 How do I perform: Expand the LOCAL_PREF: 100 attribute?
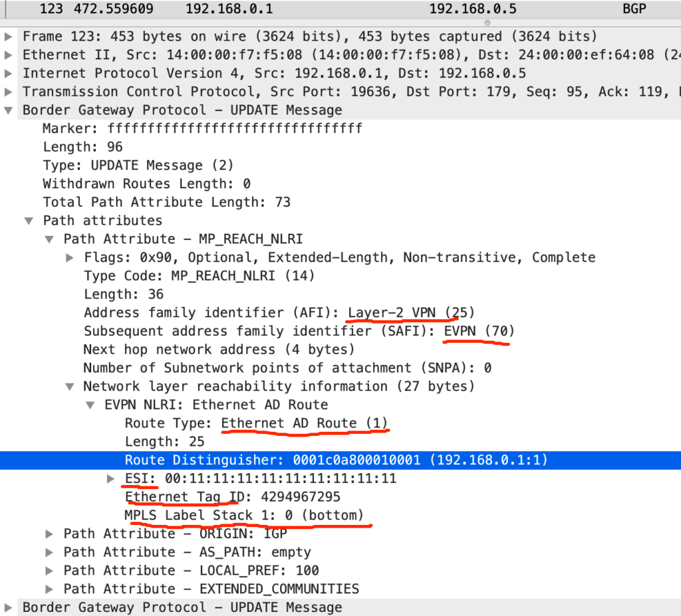[x=50, y=570]
